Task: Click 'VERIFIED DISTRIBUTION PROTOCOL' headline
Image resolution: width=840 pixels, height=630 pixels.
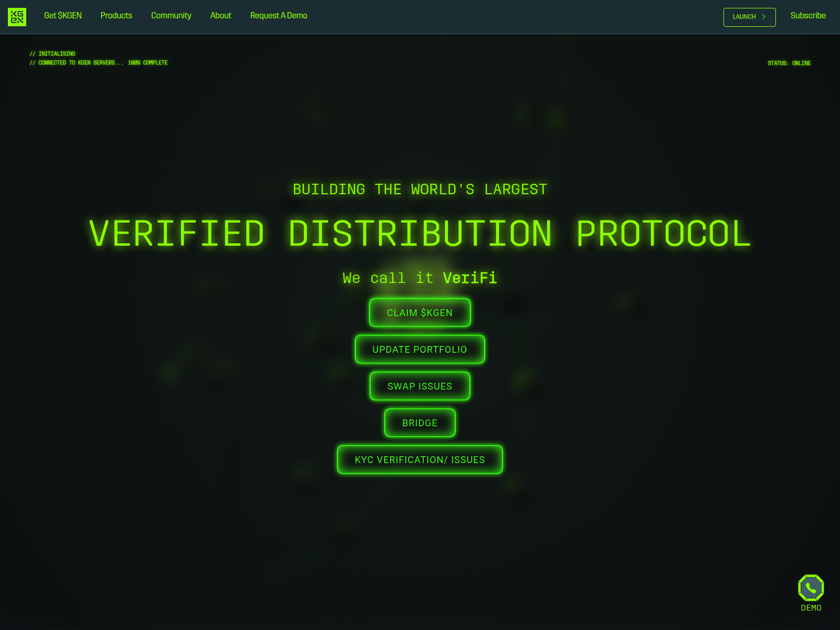Action: (x=420, y=234)
